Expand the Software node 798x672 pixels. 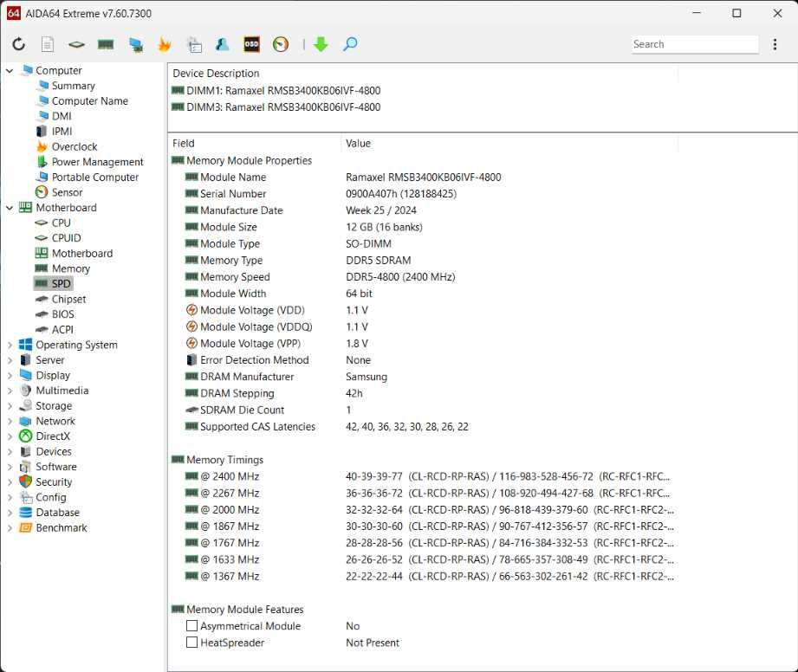(x=10, y=467)
